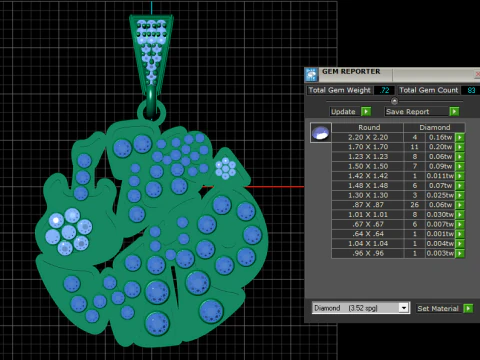Click the small collapse knob under Total Gem Weight
480x360 pixels.
394,101
